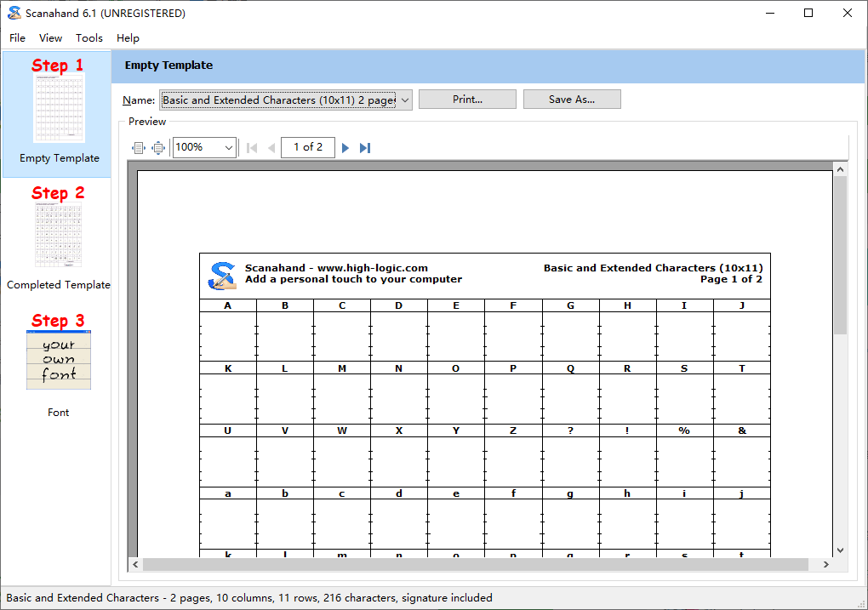Open the template Name dropdown

[x=405, y=100]
